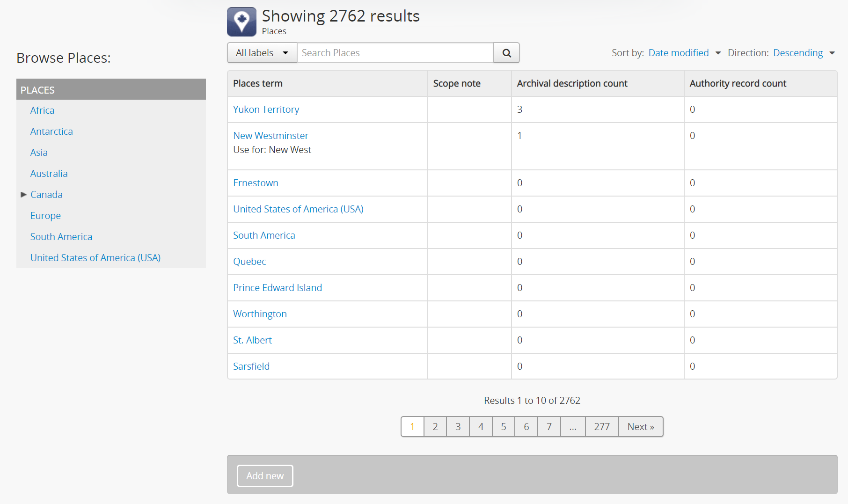
Task: Open the Prince Edward Island term
Action: [x=277, y=288]
